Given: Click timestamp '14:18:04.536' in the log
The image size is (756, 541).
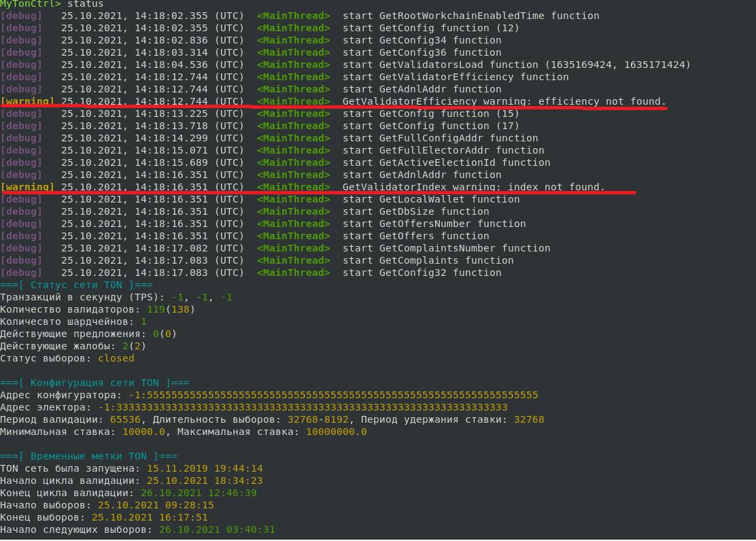Looking at the screenshot, I should pos(171,65).
